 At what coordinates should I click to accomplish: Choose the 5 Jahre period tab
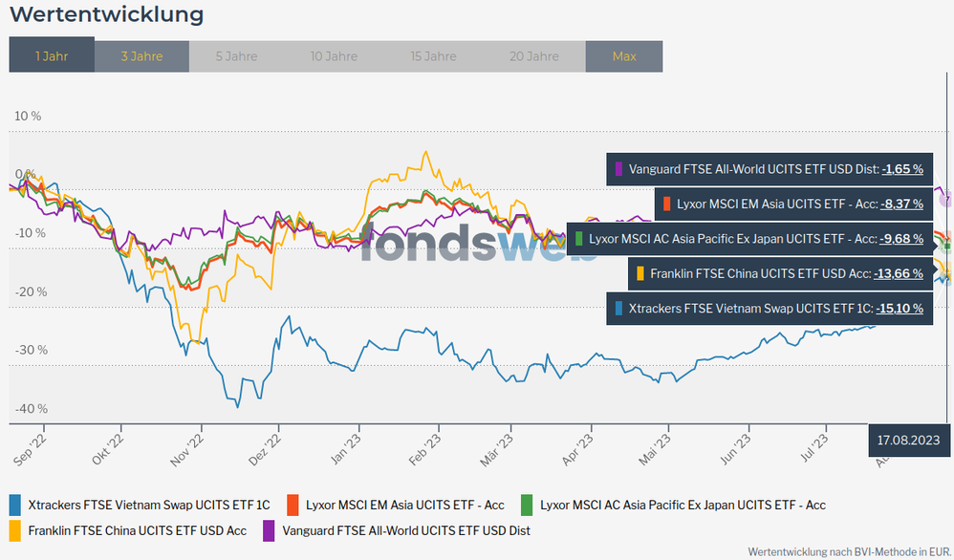[x=236, y=56]
